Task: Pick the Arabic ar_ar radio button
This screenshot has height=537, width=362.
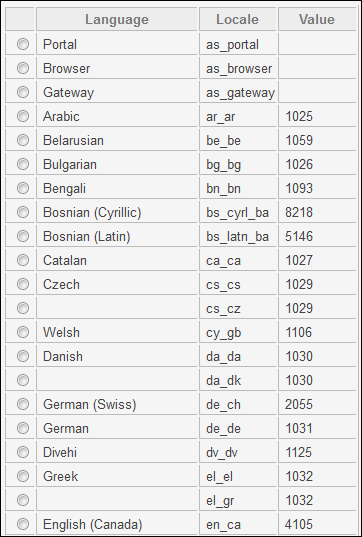Action: [x=23, y=116]
